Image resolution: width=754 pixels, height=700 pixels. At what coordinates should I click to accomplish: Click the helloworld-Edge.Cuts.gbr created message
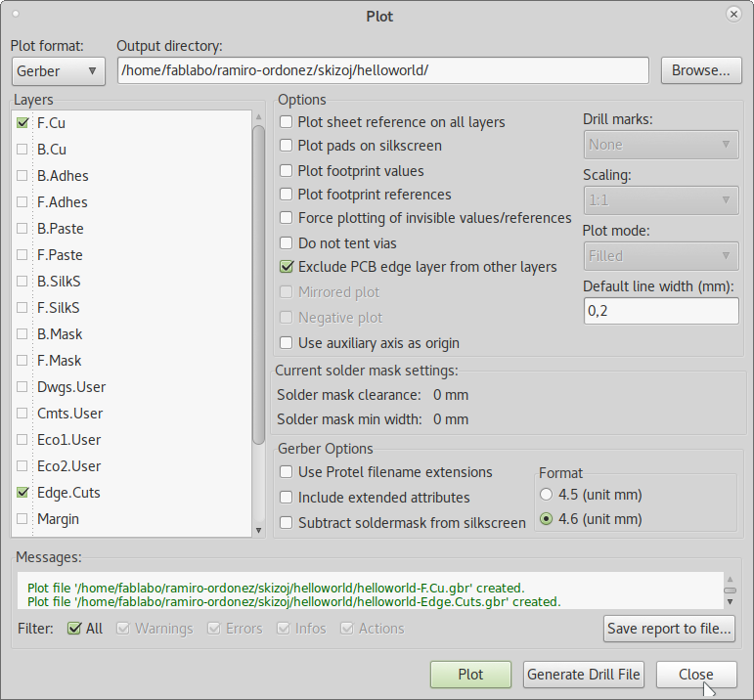click(x=294, y=602)
